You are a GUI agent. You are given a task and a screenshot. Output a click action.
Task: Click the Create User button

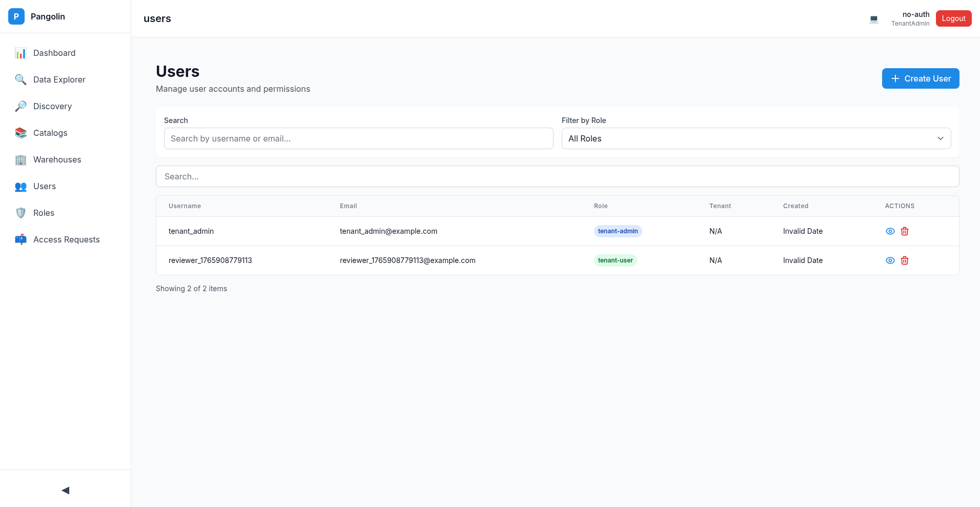point(920,78)
